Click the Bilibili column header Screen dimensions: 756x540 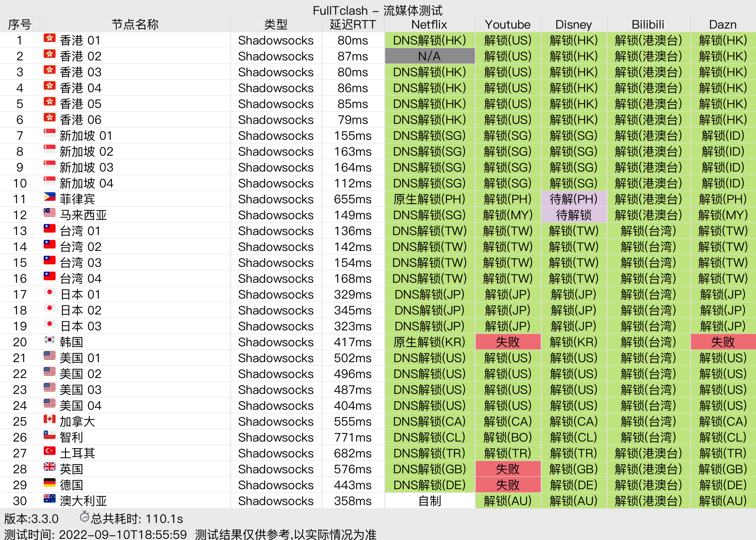(648, 24)
